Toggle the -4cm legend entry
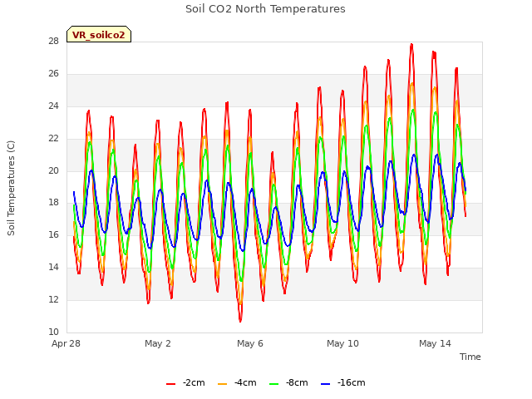This screenshot has width=532, height=399. click(237, 382)
